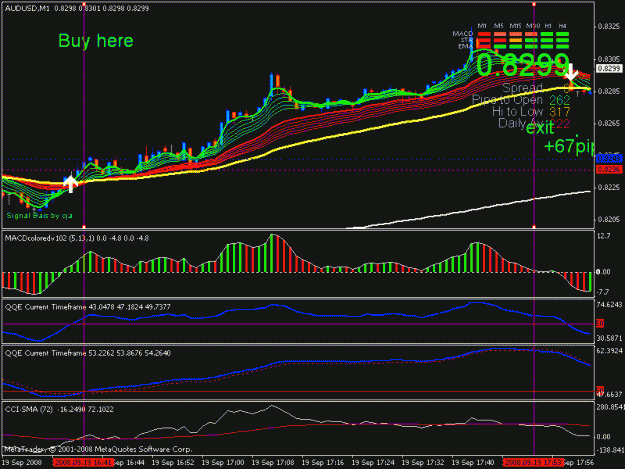Click the red 0.8236 price level tag

(x=609, y=170)
